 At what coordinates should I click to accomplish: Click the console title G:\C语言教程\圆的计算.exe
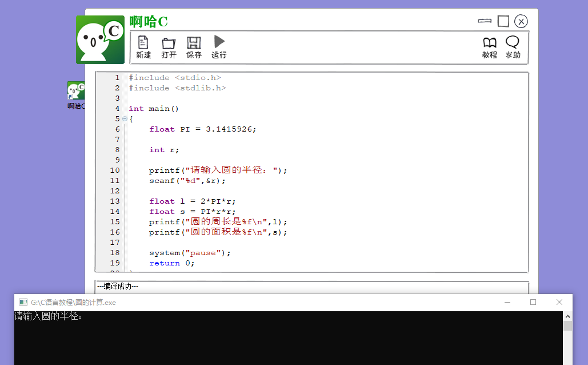[x=73, y=302]
